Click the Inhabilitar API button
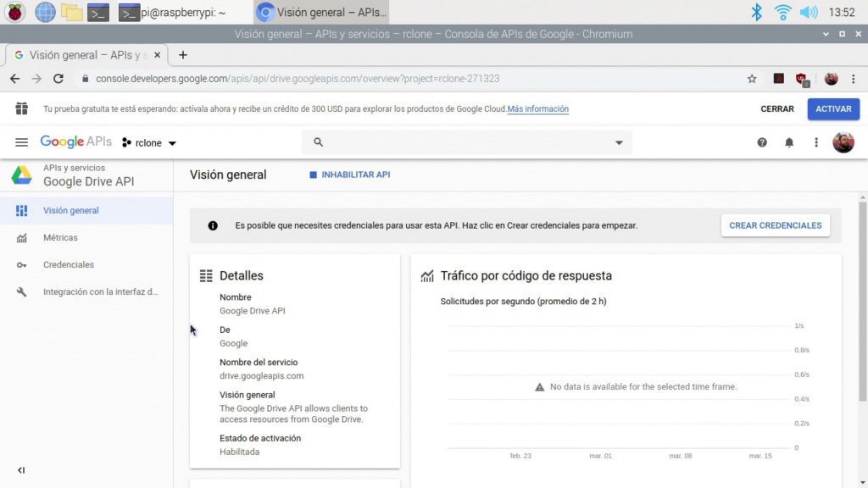 pyautogui.click(x=349, y=175)
